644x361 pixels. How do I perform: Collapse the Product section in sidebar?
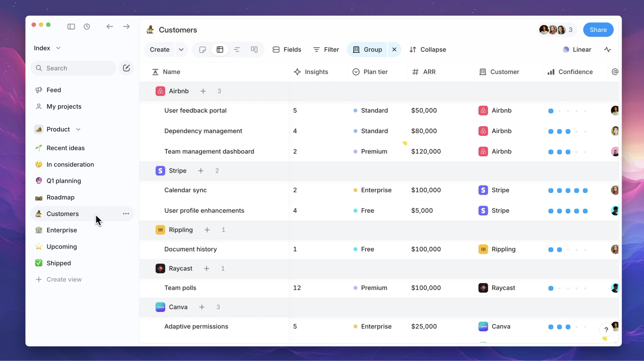78,129
